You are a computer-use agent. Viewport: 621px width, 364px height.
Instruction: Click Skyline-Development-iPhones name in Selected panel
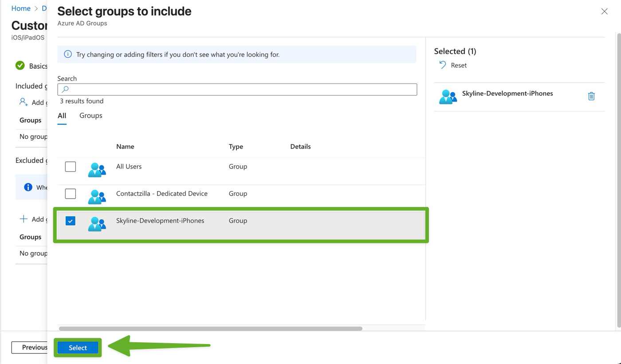point(507,93)
